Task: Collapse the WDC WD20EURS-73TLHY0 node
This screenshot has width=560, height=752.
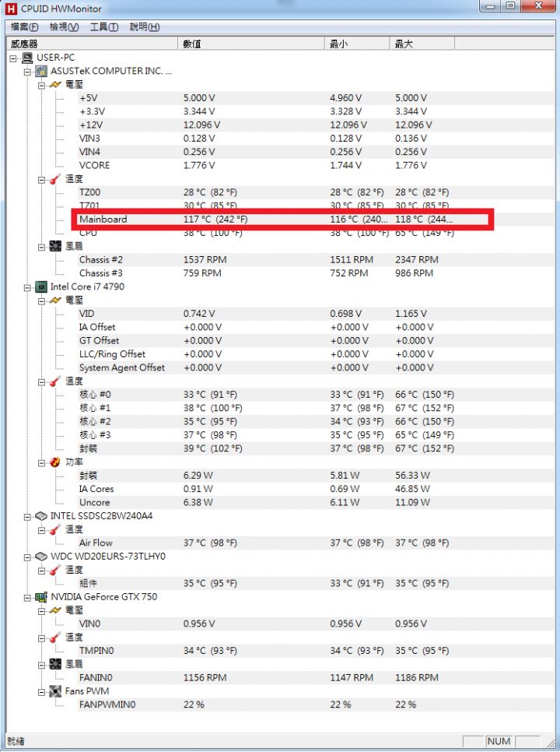Action: click(x=27, y=557)
